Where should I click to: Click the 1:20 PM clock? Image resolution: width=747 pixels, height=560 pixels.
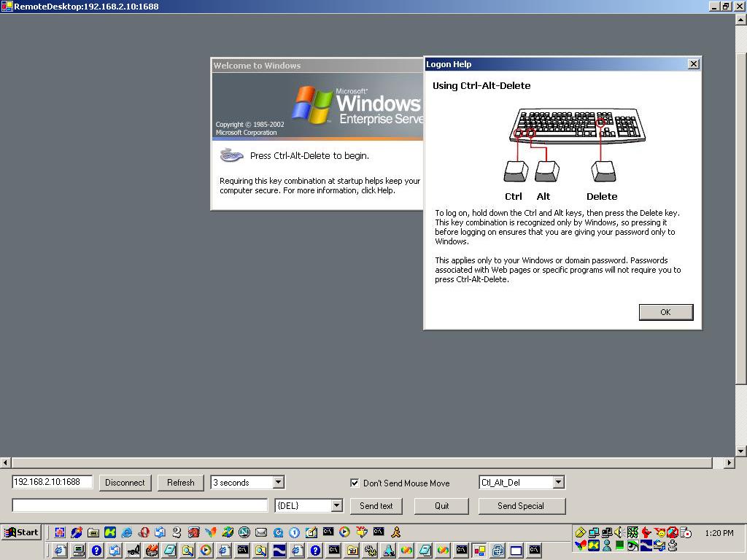(x=719, y=533)
